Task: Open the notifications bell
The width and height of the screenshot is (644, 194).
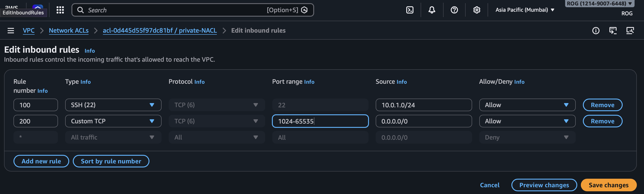Action: tap(431, 10)
